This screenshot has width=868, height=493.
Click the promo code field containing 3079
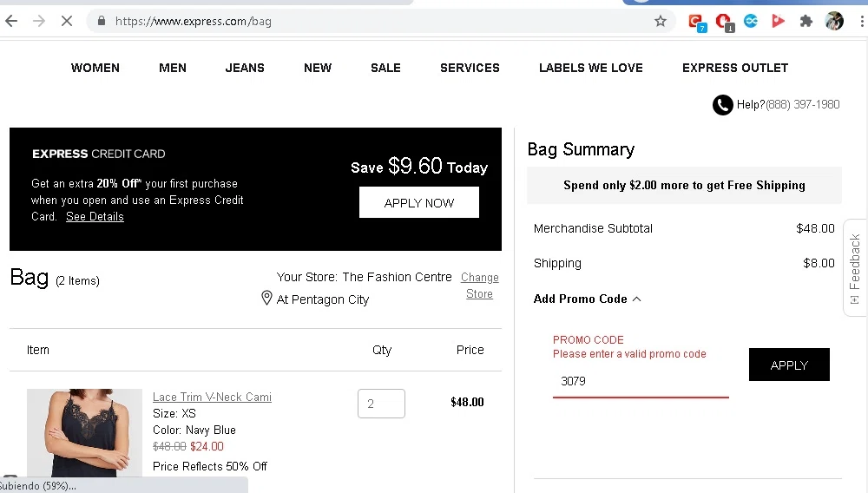pos(641,381)
